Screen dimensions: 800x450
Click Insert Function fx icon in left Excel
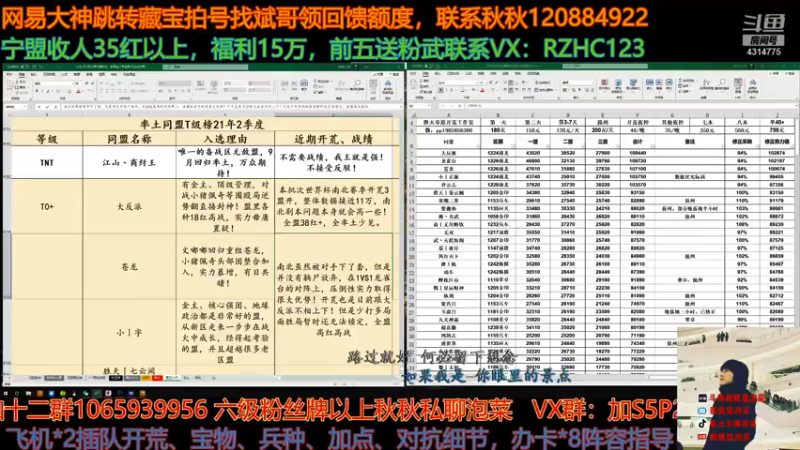(x=54, y=107)
